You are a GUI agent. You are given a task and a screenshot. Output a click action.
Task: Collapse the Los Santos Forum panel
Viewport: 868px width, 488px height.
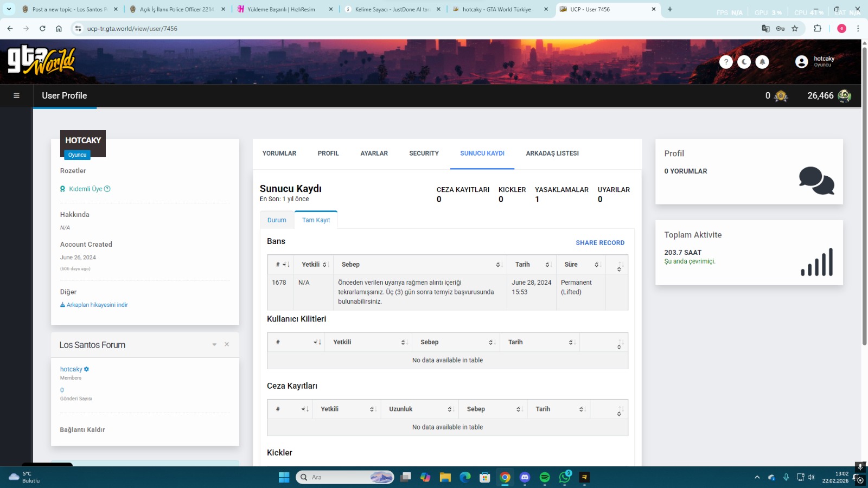pyautogui.click(x=214, y=345)
